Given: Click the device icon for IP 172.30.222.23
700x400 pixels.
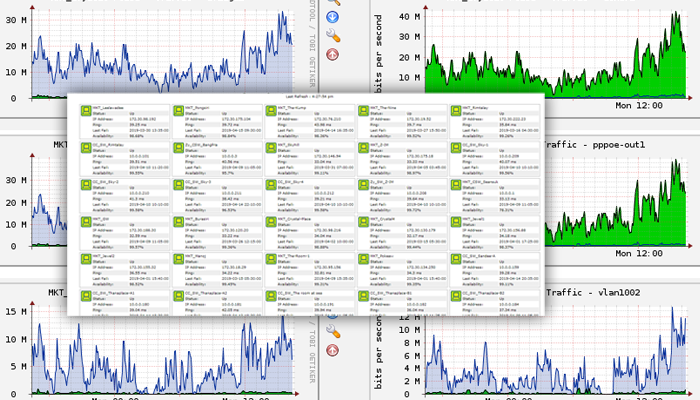Looking at the screenshot, I should point(456,111).
